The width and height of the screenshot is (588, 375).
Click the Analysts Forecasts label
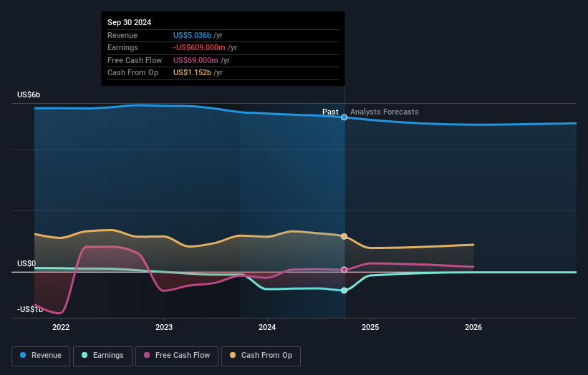[x=385, y=112]
